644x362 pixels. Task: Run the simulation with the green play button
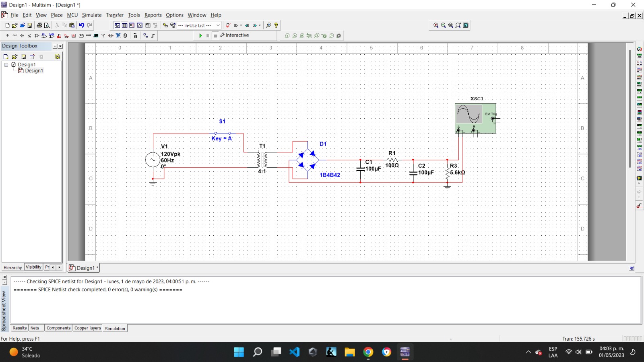200,36
